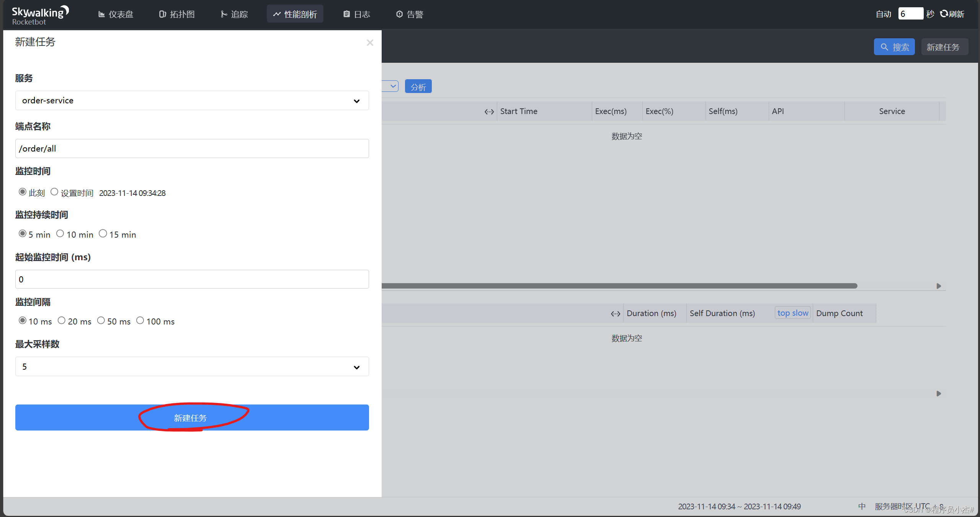Switch to the 拓扑图 topology tab
The height and width of the screenshot is (517, 980).
pos(177,14)
